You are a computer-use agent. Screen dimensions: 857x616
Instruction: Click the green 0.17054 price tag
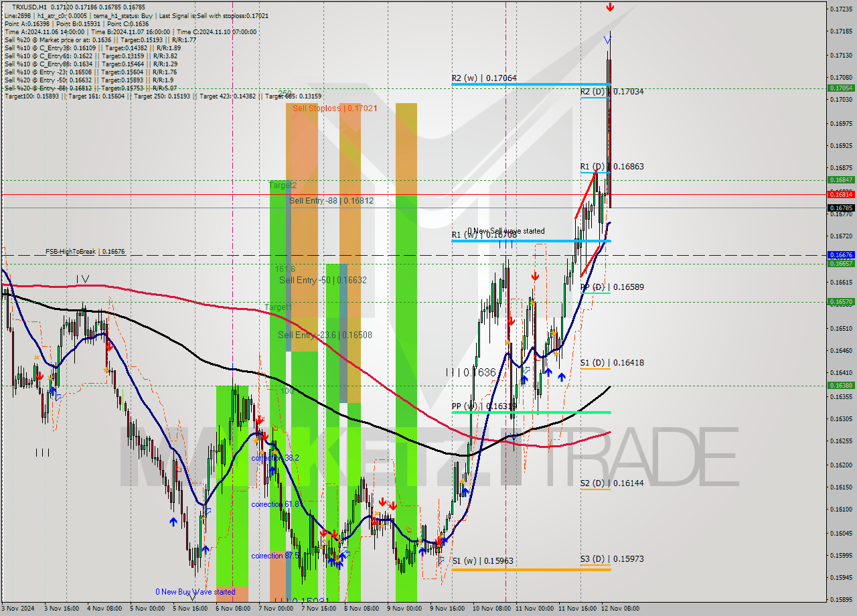pos(841,88)
